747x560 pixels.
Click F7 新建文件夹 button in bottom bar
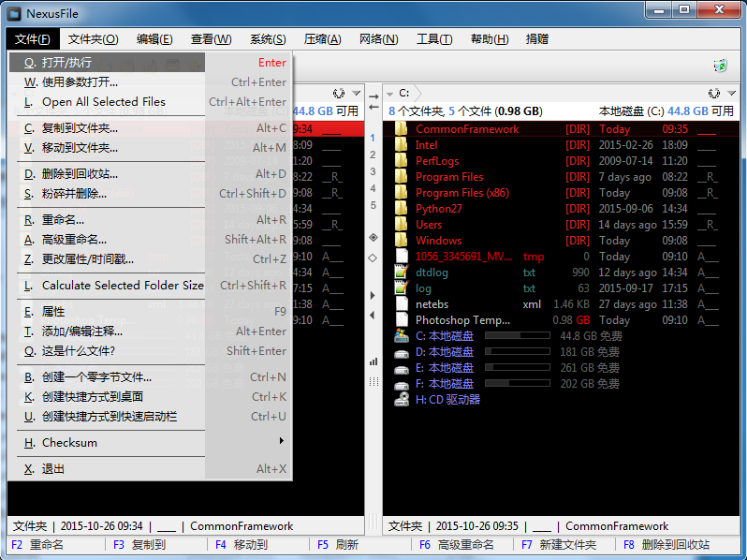(x=559, y=544)
